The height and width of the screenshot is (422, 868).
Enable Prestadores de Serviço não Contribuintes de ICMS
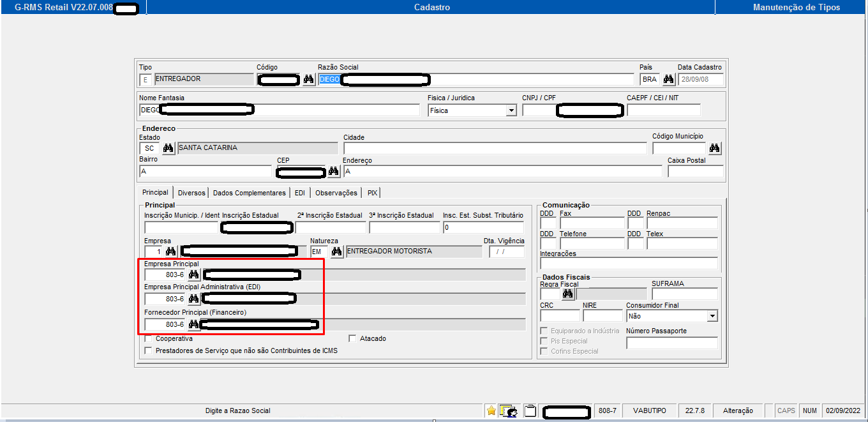149,350
